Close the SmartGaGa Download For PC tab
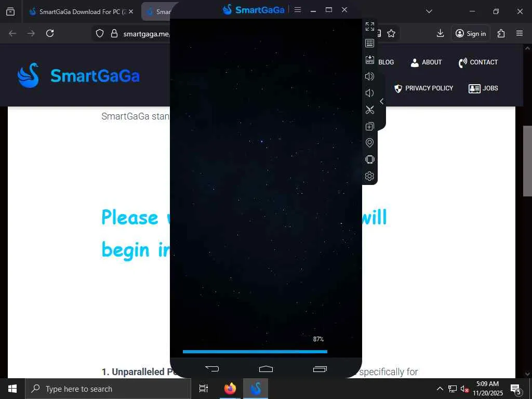The image size is (532, 399). [x=131, y=11]
